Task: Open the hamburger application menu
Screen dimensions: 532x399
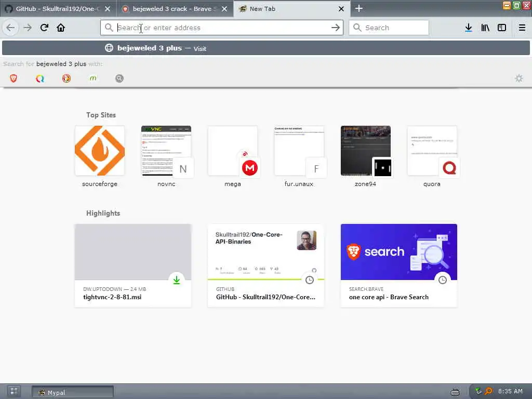Action: (522, 28)
